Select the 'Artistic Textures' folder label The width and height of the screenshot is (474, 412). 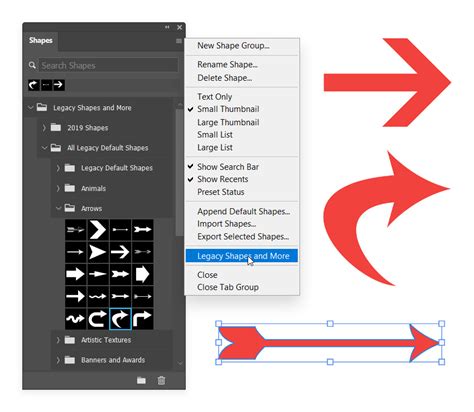(x=106, y=340)
